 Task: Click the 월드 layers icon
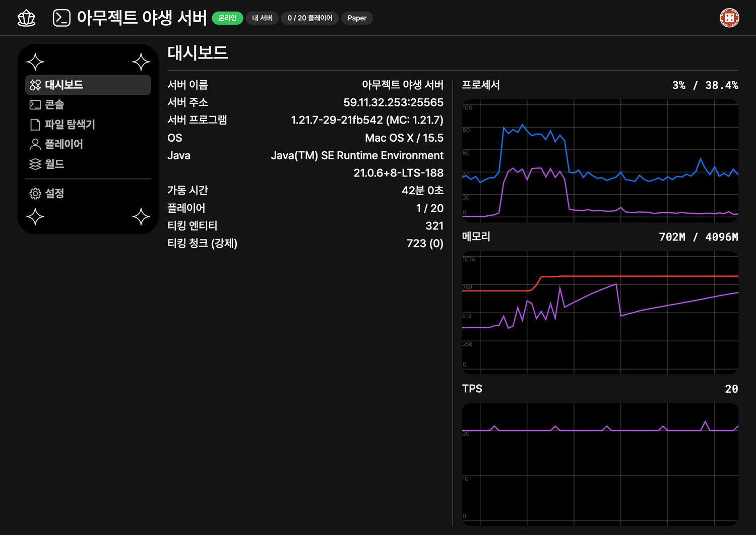click(35, 164)
